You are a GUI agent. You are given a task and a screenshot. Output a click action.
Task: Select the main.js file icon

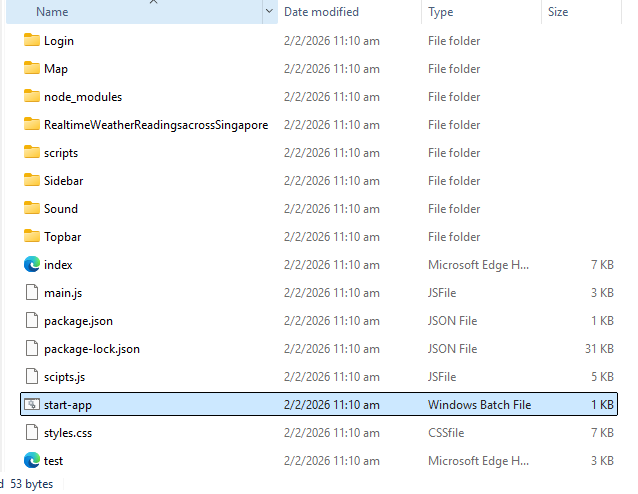(32, 293)
